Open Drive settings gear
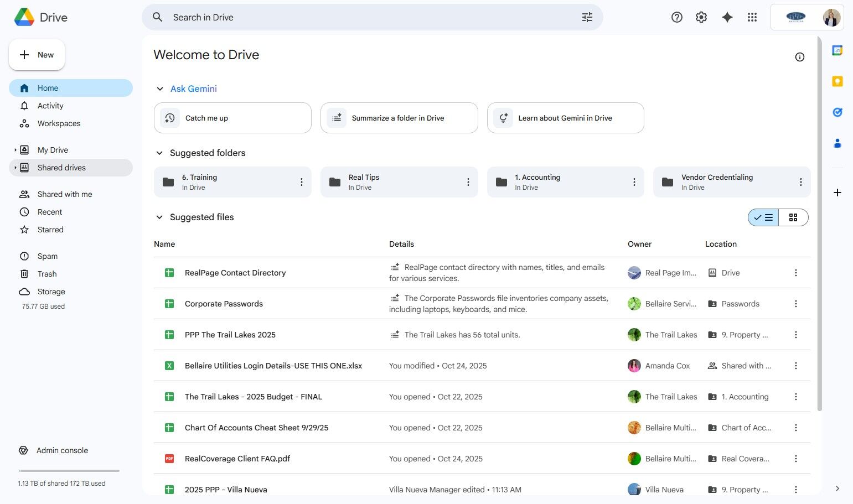This screenshot has width=853, height=504. [701, 17]
